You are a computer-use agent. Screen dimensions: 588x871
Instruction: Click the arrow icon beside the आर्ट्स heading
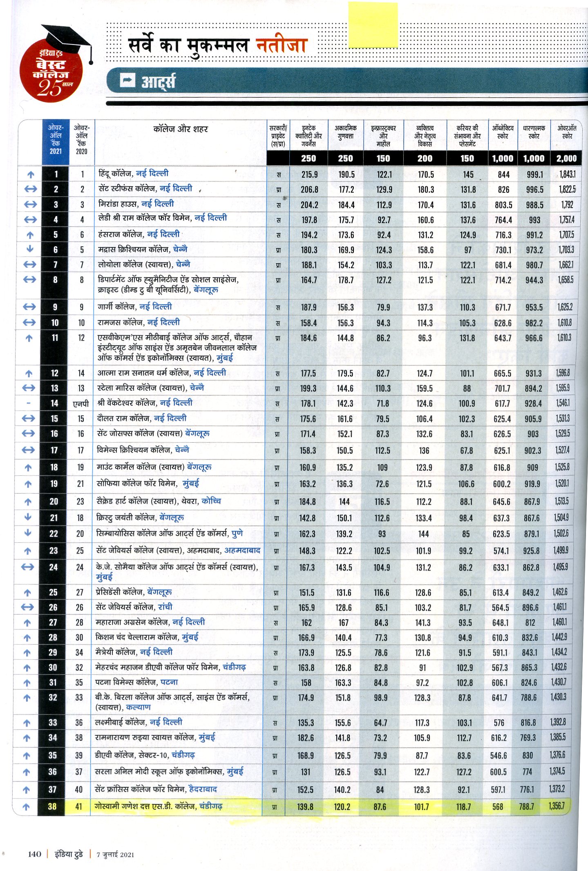127,80
